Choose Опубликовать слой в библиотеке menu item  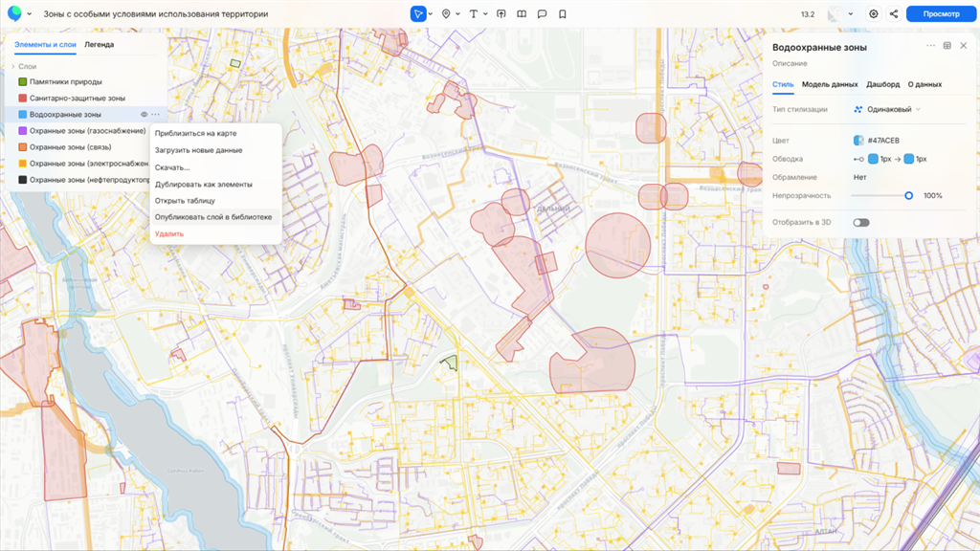pos(213,217)
